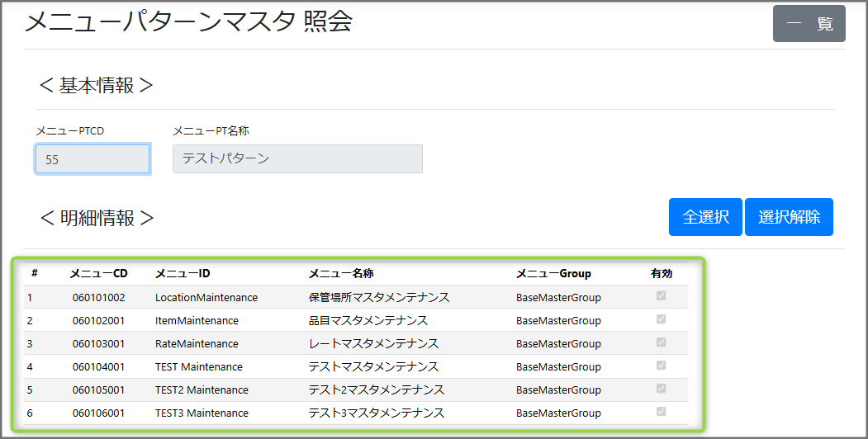Click the メニューPTCD field showing 55
Screen dimensions: 868x439
pyautogui.click(x=92, y=159)
